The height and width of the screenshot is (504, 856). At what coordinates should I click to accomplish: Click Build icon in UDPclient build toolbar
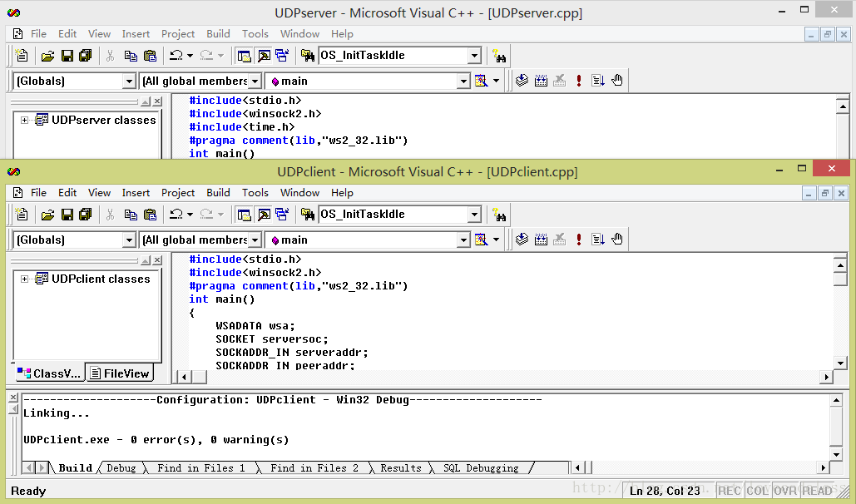click(541, 240)
